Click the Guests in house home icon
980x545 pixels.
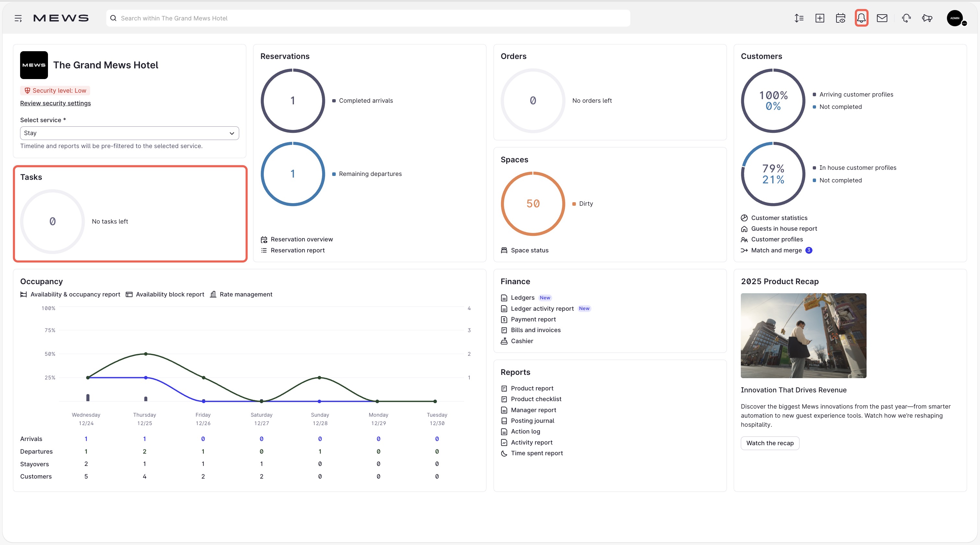click(744, 228)
